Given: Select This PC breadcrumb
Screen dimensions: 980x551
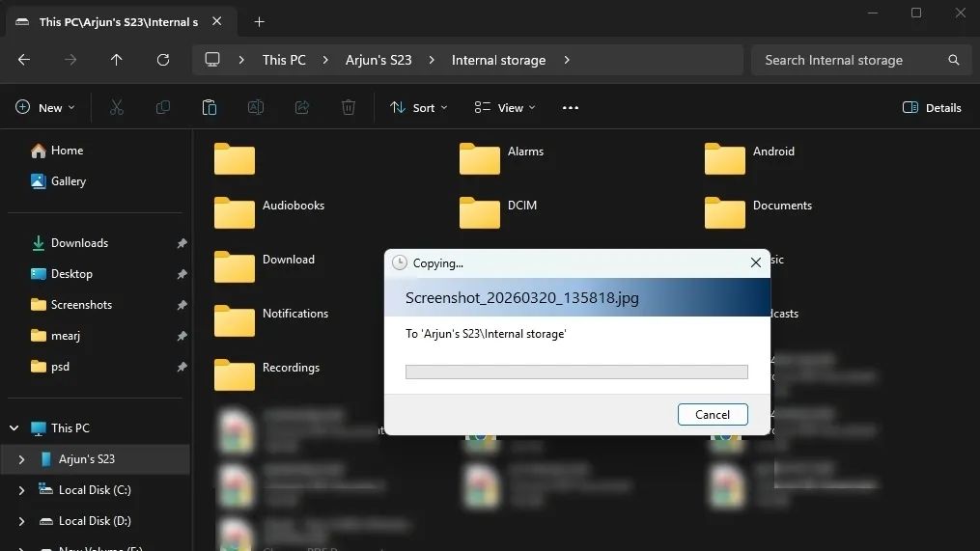Looking at the screenshot, I should [x=284, y=60].
